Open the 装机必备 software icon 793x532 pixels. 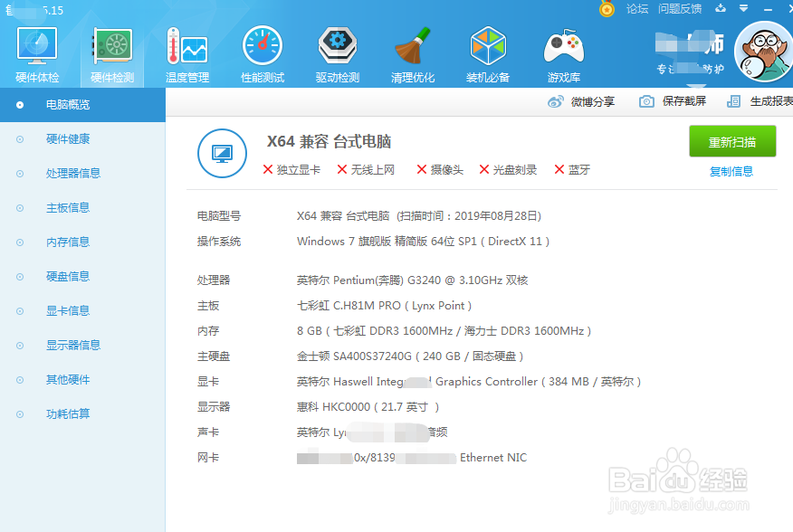487,45
